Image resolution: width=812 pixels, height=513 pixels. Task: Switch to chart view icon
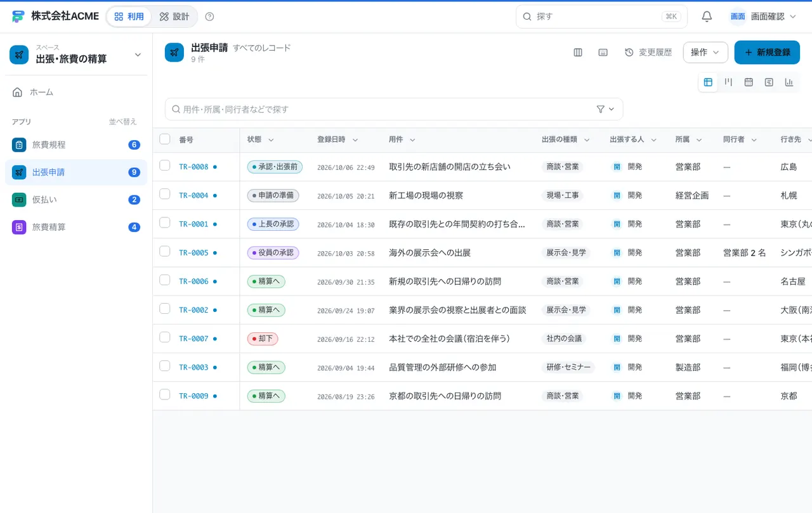click(789, 82)
